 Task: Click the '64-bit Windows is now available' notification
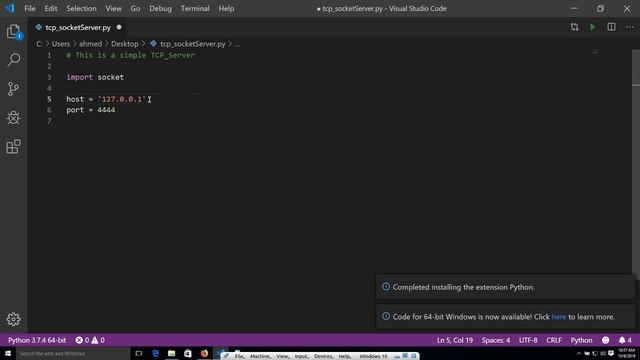pyautogui.click(x=505, y=317)
